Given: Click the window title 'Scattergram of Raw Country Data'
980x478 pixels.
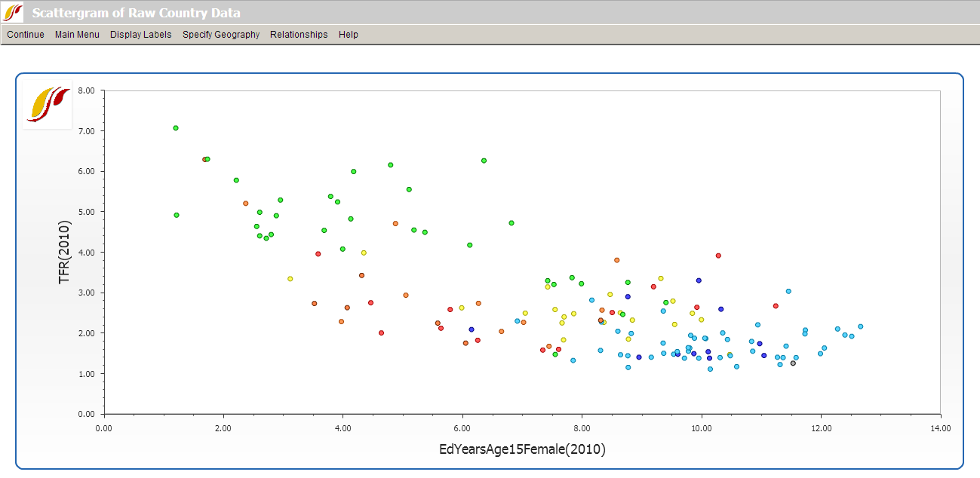Looking at the screenshot, I should pos(137,13).
